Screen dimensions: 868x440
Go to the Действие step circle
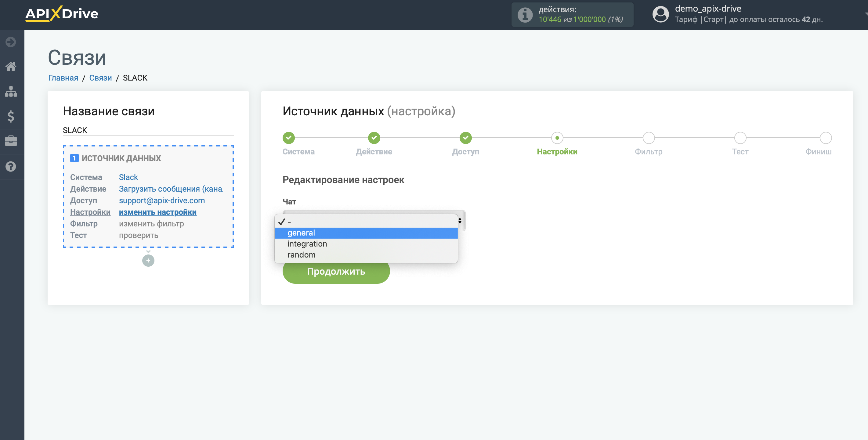(x=374, y=138)
